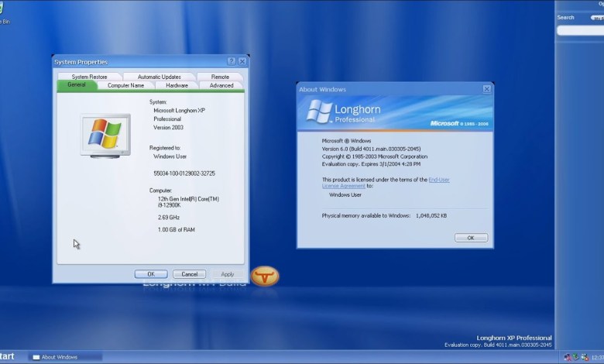Click the 'Search' label in the sidebar
Screen dimensions: 604x364
tap(565, 17)
